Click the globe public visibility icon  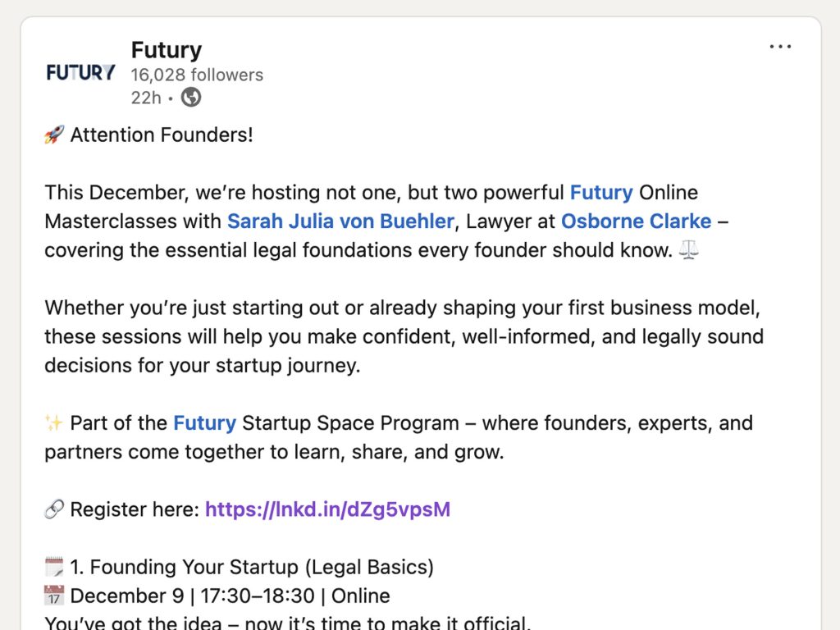[x=189, y=98]
